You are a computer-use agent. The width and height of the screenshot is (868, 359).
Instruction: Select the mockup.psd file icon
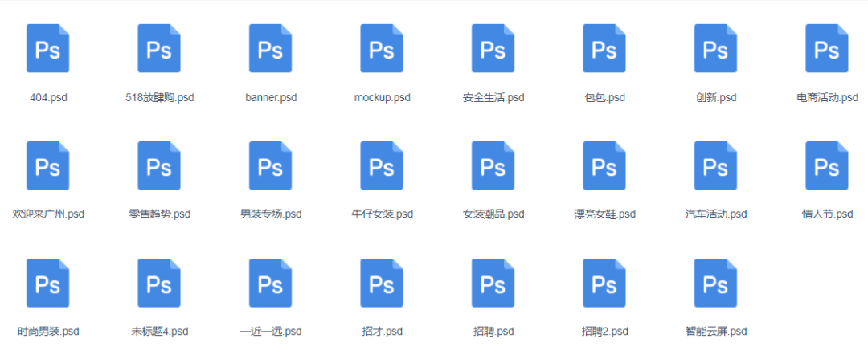[x=382, y=48]
